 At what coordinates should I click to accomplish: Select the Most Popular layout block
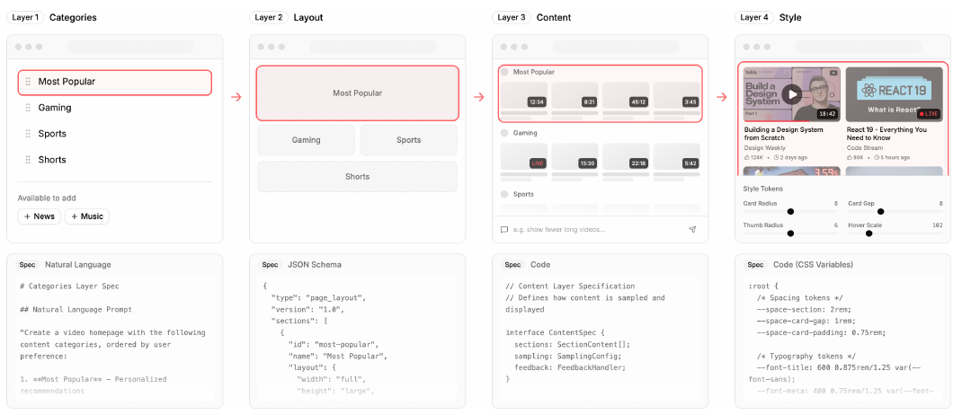point(358,93)
